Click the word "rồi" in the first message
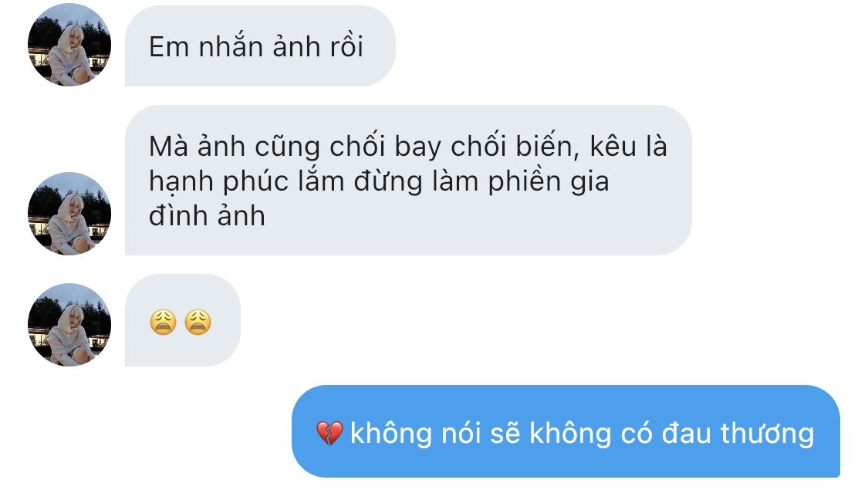Viewport: 868px width, 500px height. pos(346,46)
